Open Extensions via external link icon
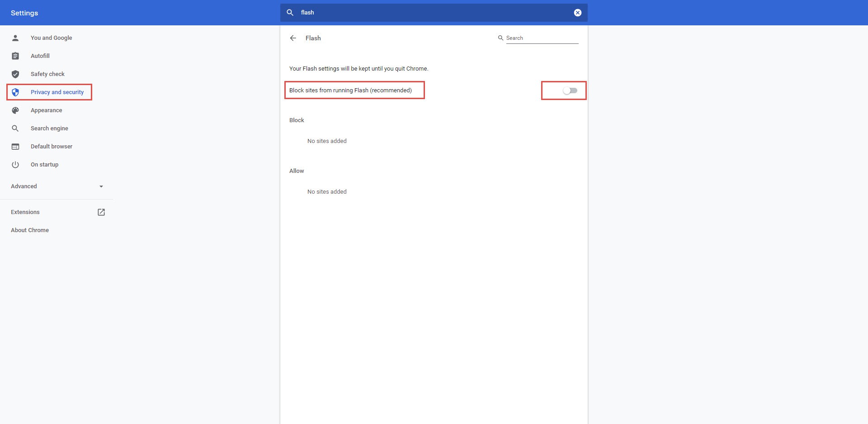This screenshot has height=424, width=868. pyautogui.click(x=101, y=212)
